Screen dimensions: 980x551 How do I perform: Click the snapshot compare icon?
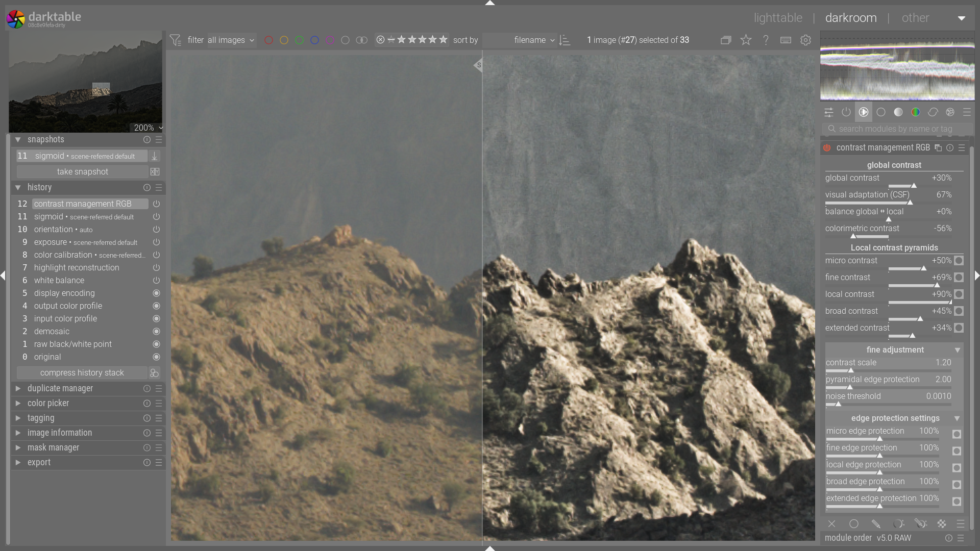155,172
